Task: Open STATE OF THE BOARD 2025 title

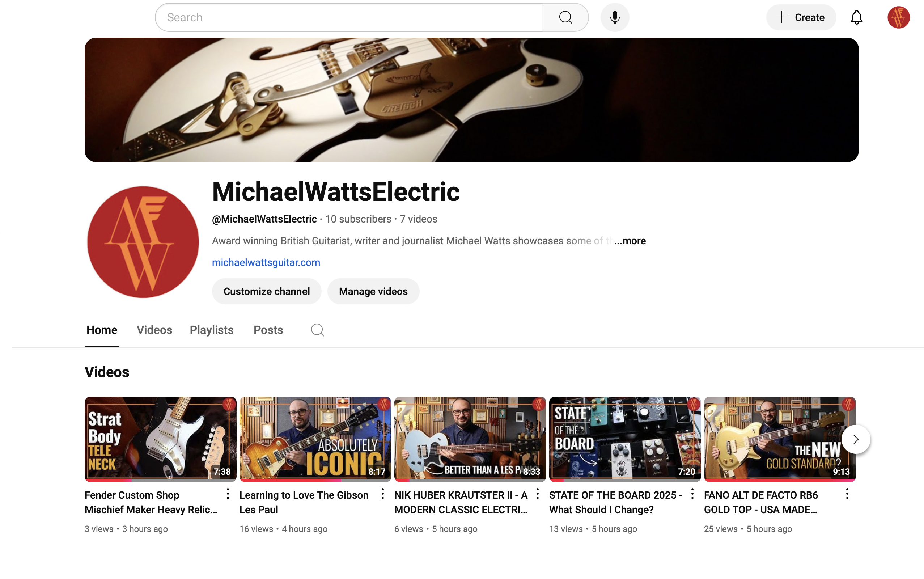Action: click(x=615, y=502)
